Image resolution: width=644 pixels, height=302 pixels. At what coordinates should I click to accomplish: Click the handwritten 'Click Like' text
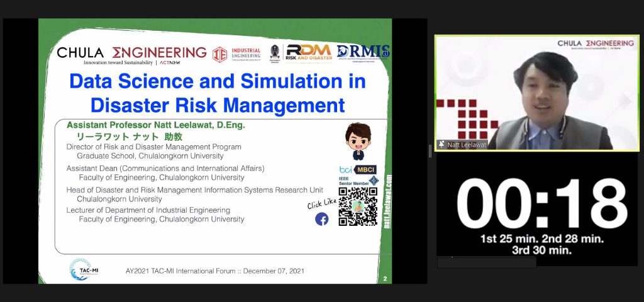[x=322, y=203]
